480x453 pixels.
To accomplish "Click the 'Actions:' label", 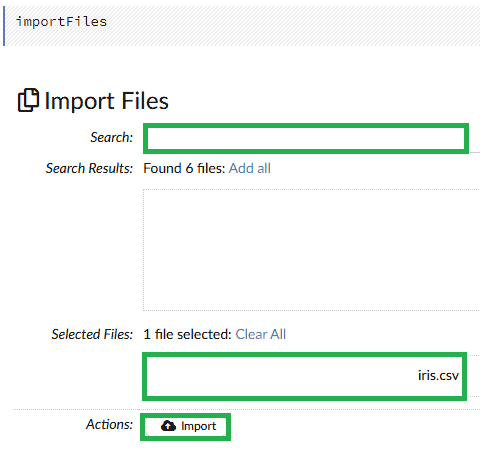I will click(x=109, y=424).
